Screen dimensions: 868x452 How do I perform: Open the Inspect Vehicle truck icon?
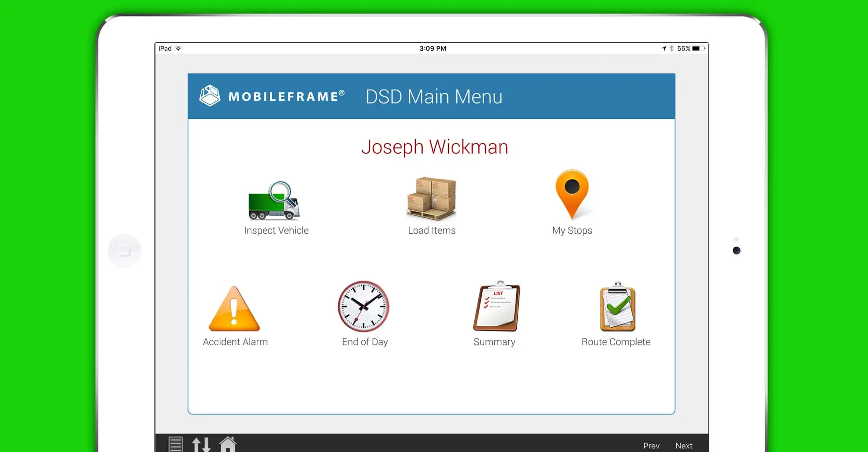pyautogui.click(x=274, y=201)
